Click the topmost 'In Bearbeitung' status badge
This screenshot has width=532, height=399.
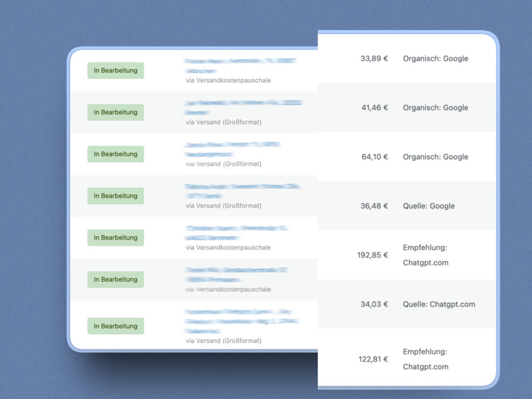116,71
